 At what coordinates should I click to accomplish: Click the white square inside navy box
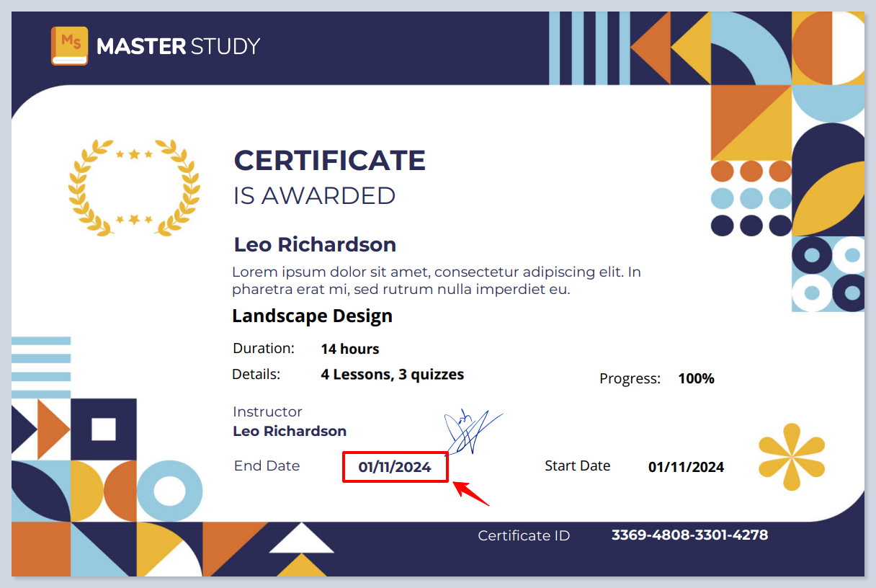(104, 429)
